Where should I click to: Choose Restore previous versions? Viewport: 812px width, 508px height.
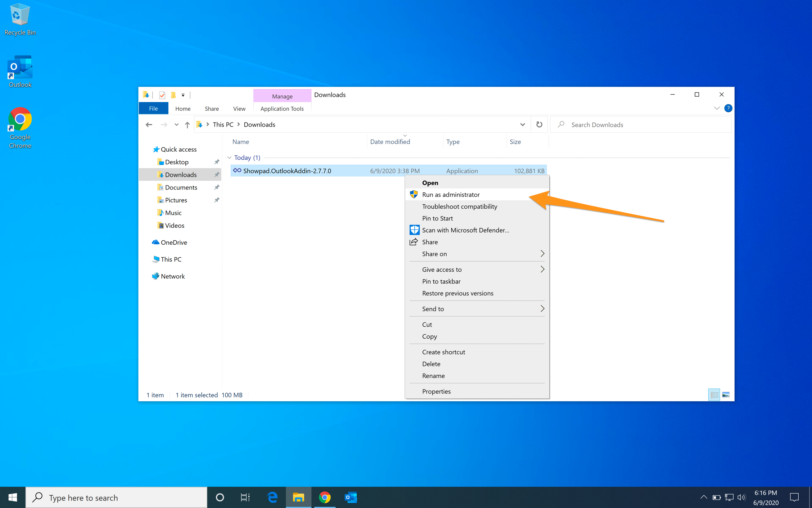tap(477, 293)
